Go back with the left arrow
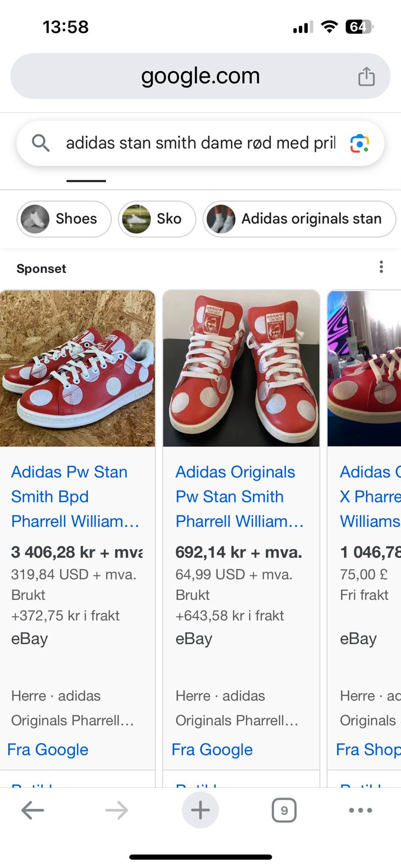 pyautogui.click(x=33, y=810)
